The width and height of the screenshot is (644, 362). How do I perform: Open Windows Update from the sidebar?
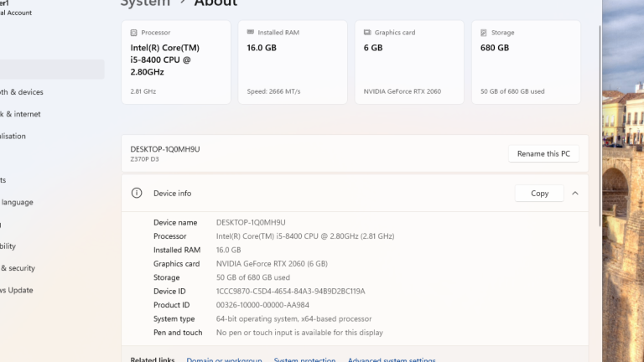coord(17,290)
